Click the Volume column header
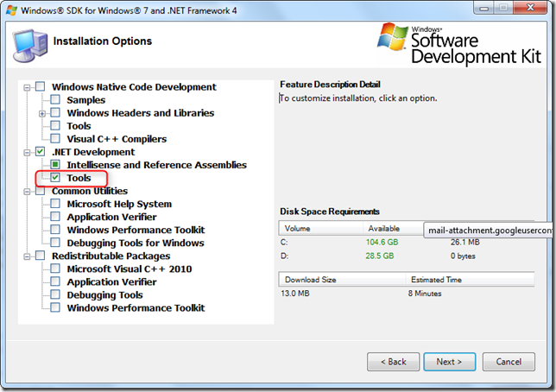556x392 pixels. click(320, 229)
